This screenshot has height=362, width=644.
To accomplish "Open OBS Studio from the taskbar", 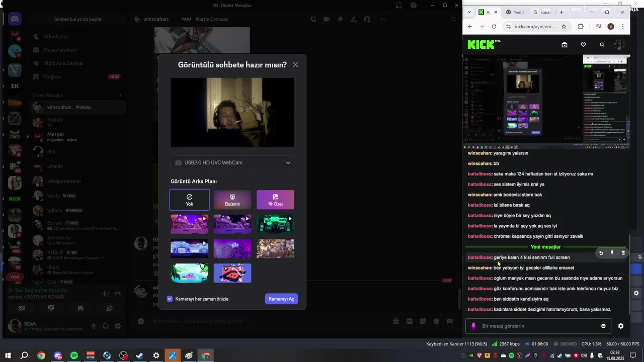I will (123, 355).
